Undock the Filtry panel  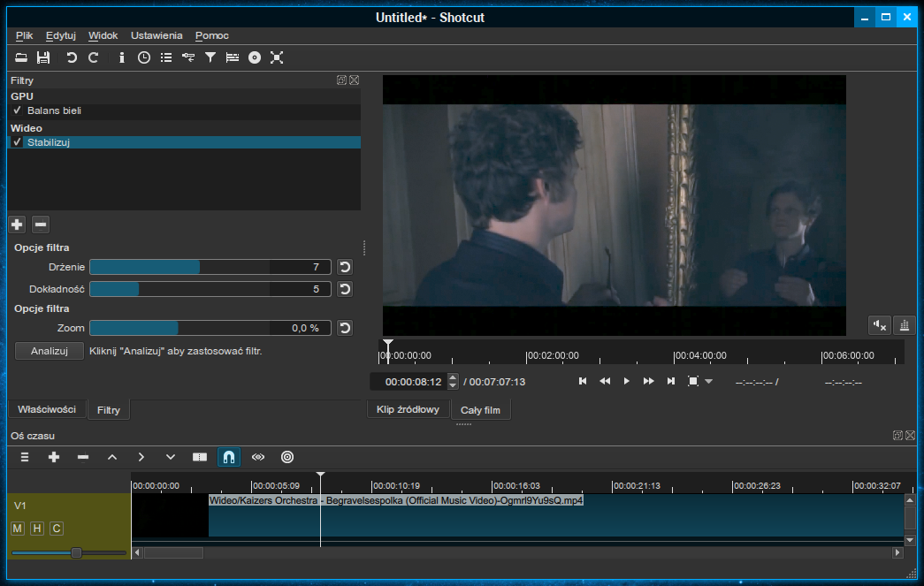tap(341, 80)
